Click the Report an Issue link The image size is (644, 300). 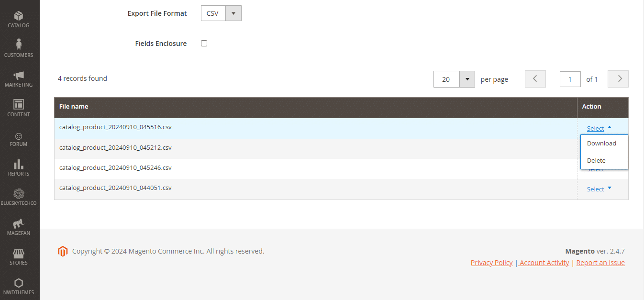tap(600, 262)
